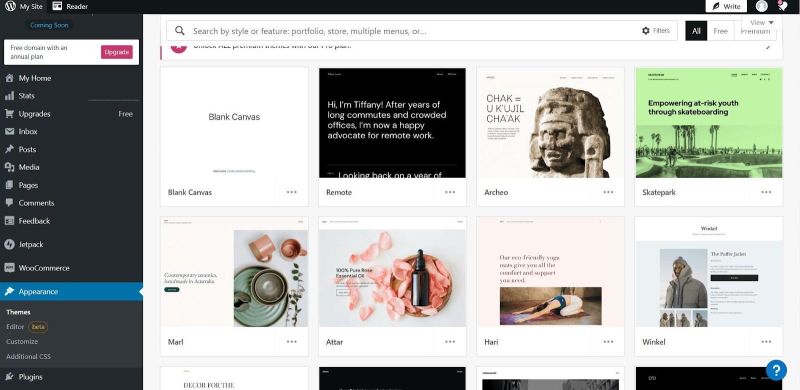
Task: Show All themes tab
Action: coord(696,31)
